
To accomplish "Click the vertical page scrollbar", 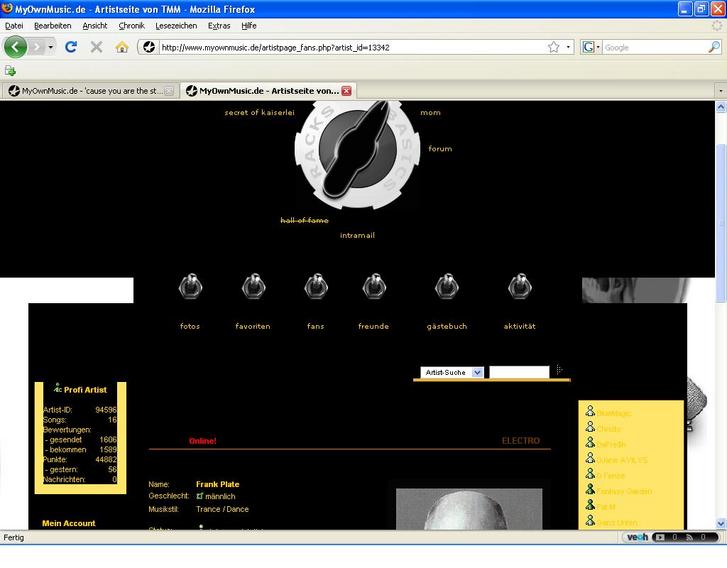I will 721,300.
